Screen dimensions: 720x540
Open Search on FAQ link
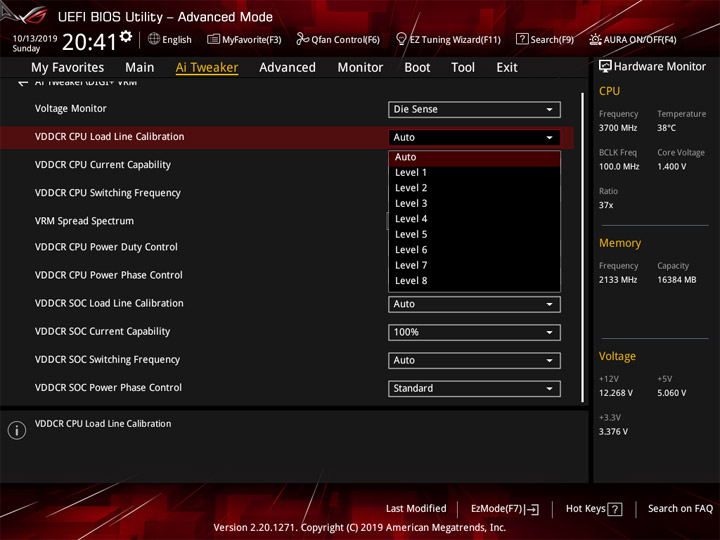pyautogui.click(x=681, y=508)
